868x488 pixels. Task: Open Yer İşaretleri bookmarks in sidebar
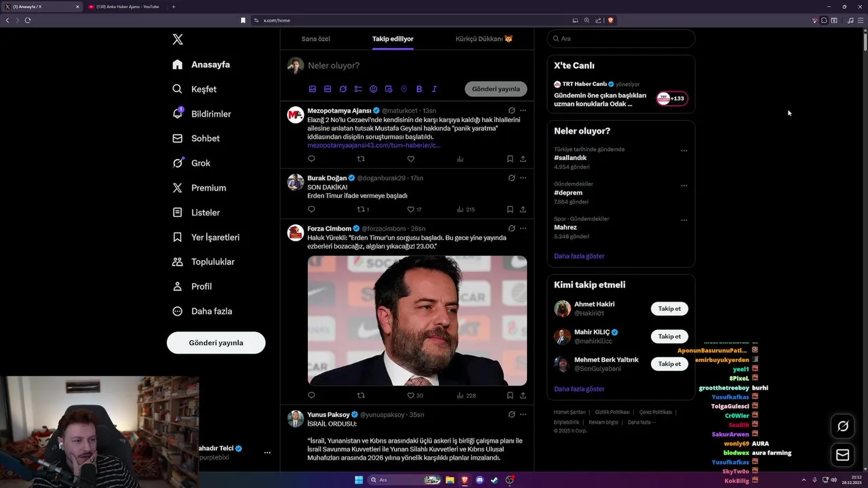point(205,237)
